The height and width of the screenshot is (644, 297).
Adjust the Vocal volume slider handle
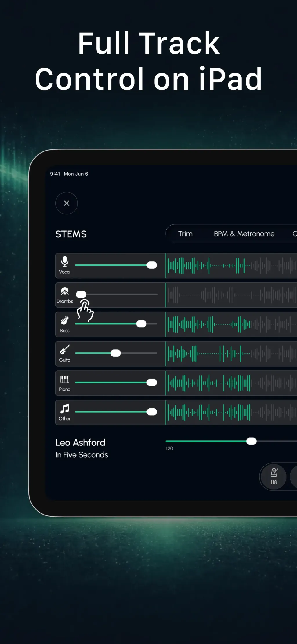click(152, 265)
